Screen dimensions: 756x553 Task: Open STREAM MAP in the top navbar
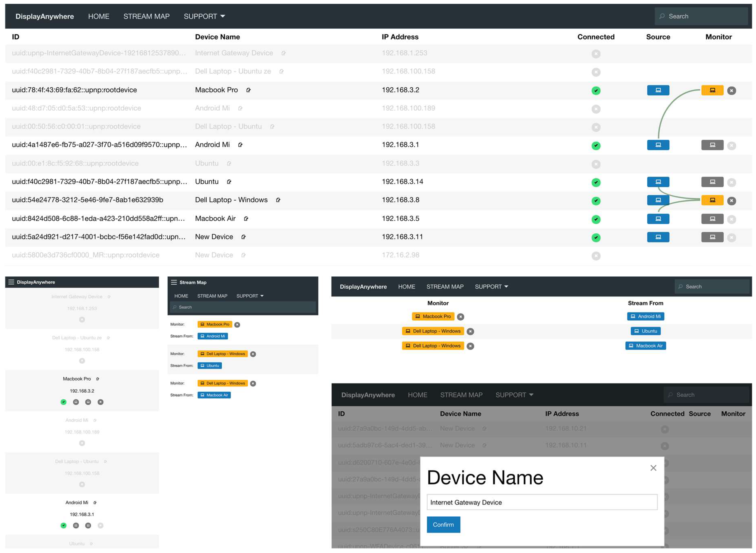146,16
